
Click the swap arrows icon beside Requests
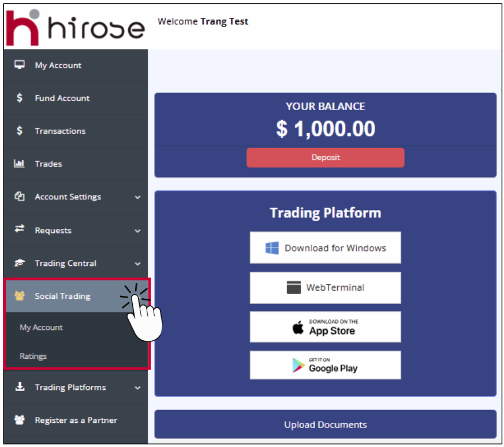[20, 230]
